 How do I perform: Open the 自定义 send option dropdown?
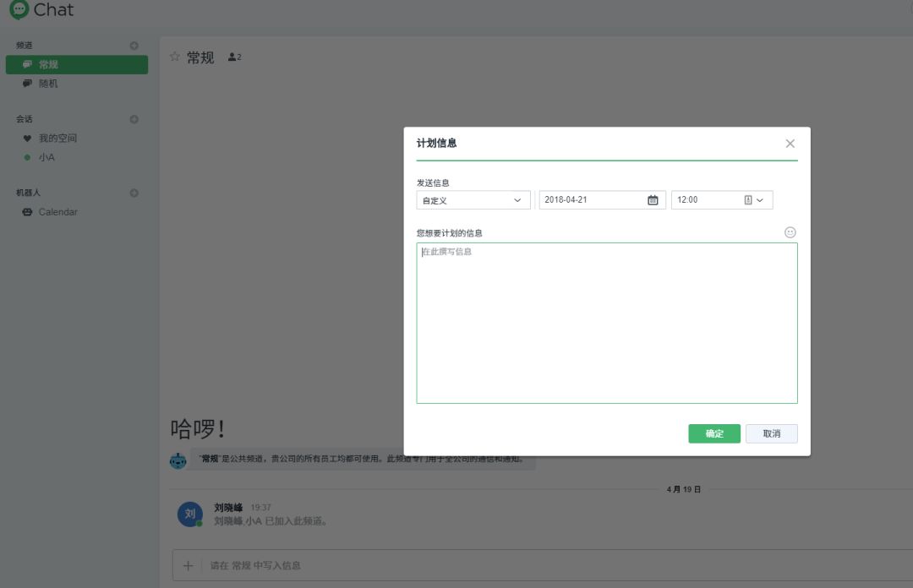(473, 199)
